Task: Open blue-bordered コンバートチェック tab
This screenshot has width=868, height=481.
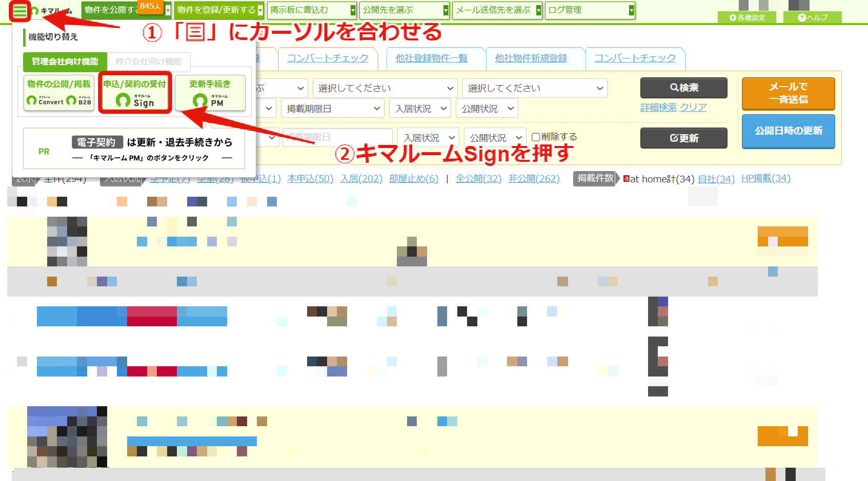Action: coord(635,58)
